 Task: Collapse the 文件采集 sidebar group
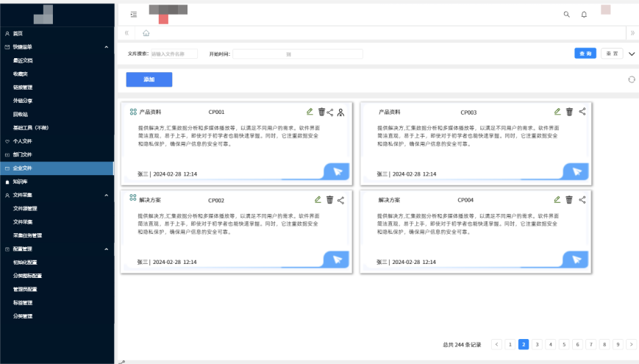[107, 195]
